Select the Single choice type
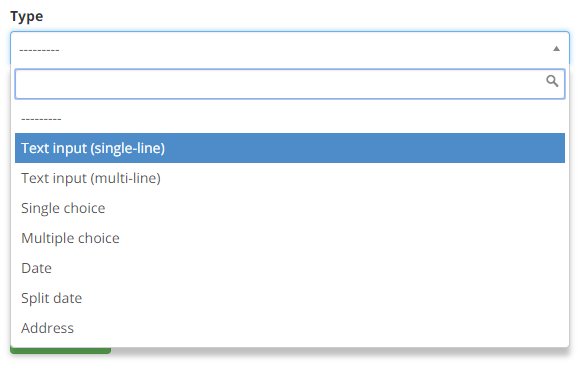This screenshot has width=580, height=366. click(x=290, y=208)
